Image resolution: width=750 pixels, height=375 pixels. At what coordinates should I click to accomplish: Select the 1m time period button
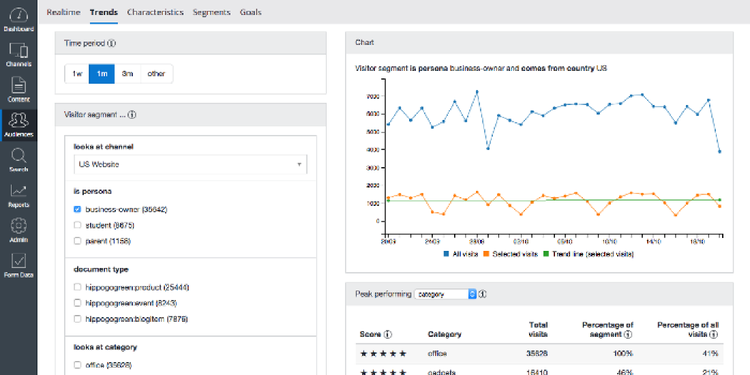coord(102,74)
